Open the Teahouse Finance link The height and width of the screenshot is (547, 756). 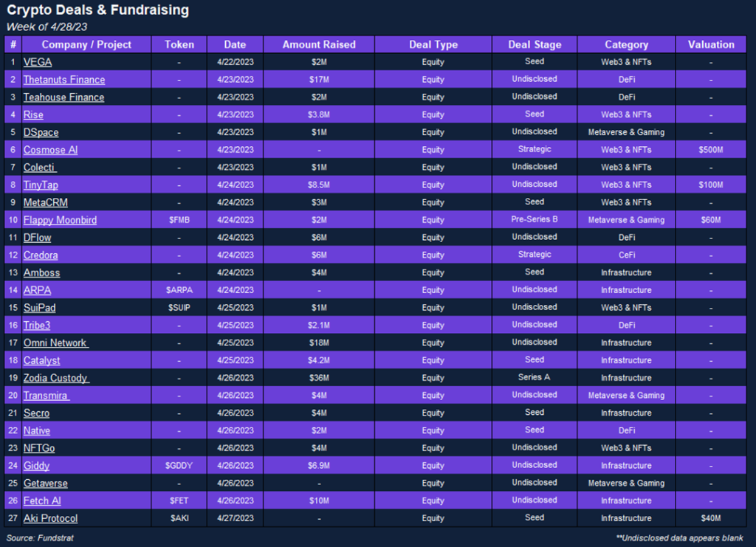pos(63,97)
